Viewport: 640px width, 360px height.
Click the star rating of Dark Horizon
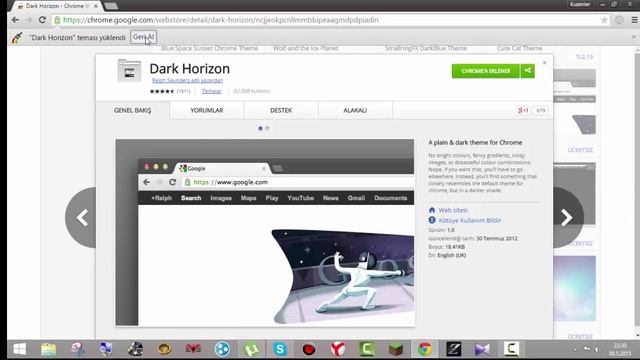point(162,91)
